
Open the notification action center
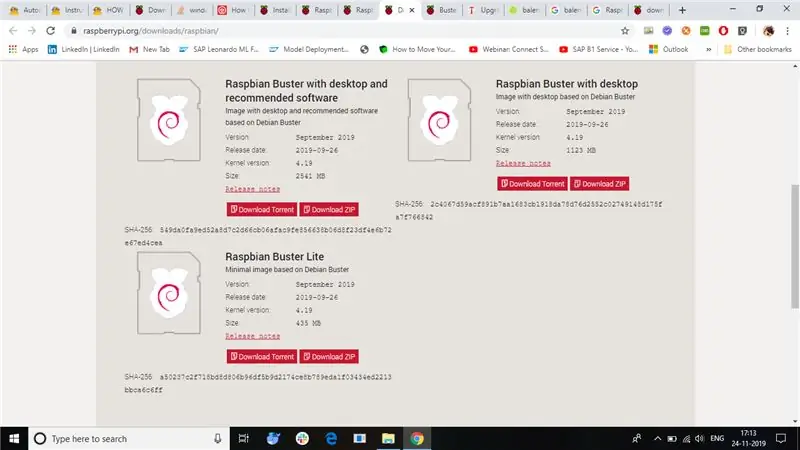pos(781,438)
